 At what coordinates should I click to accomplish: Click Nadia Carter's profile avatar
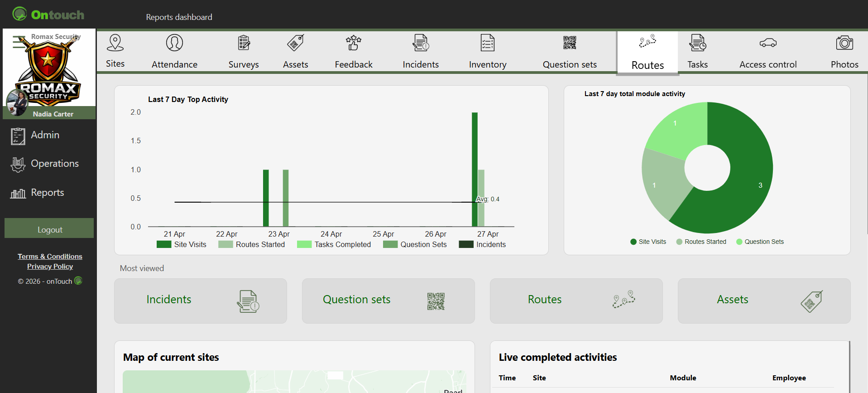[x=17, y=102]
